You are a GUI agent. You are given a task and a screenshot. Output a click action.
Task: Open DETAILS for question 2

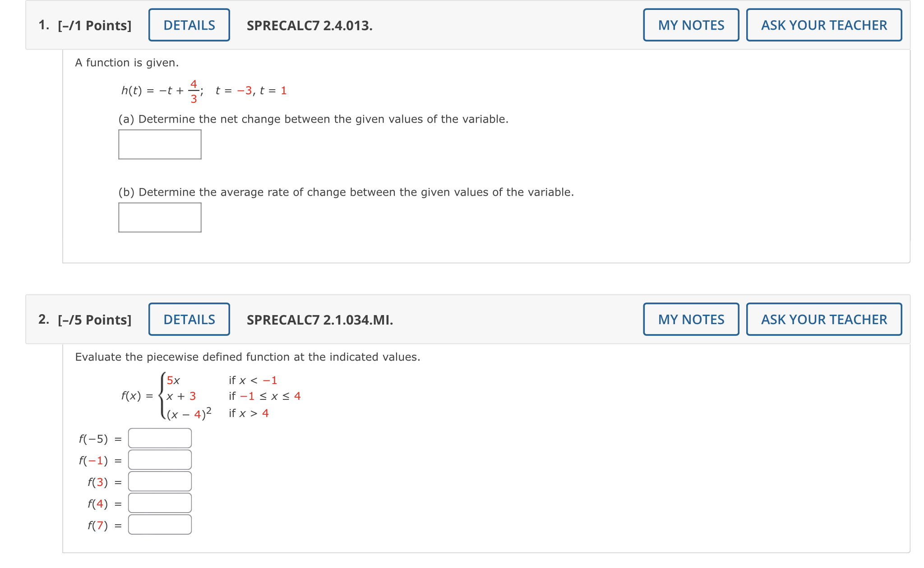point(189,319)
